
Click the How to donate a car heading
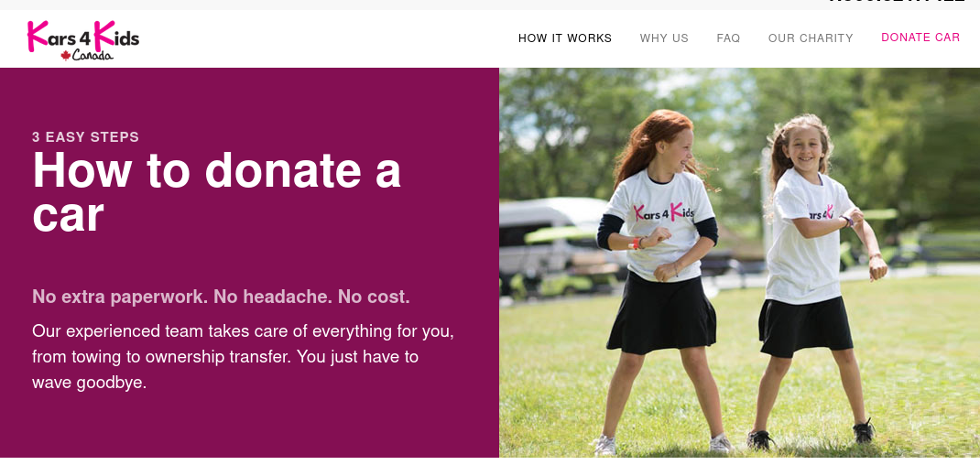coord(216,192)
